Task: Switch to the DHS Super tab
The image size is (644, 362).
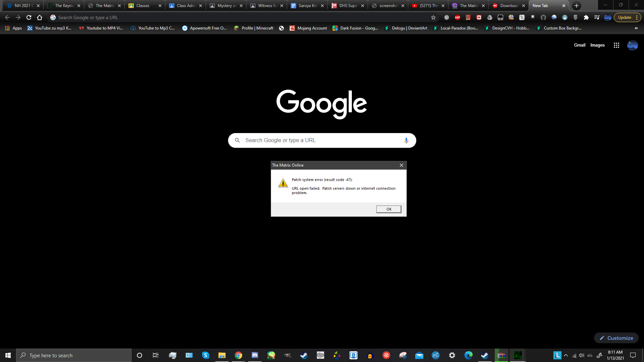Action: [348, 6]
